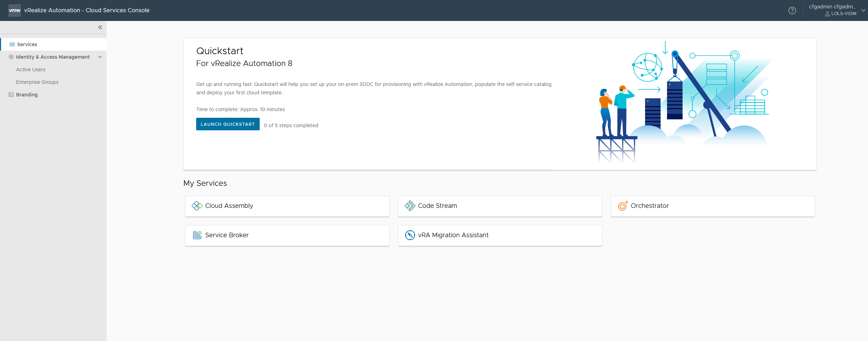Image resolution: width=868 pixels, height=341 pixels.
Task: Go to Active Users
Action: [31, 70]
